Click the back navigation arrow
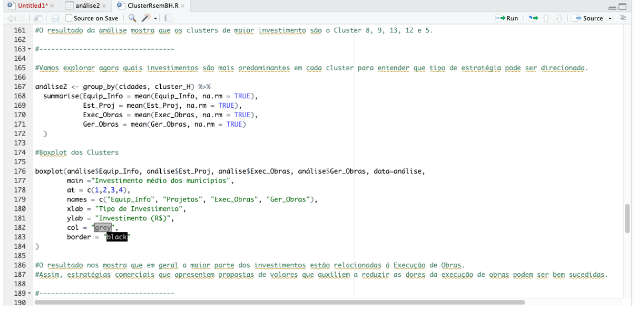Viewport: 644px width, 314px height. click(12, 16)
